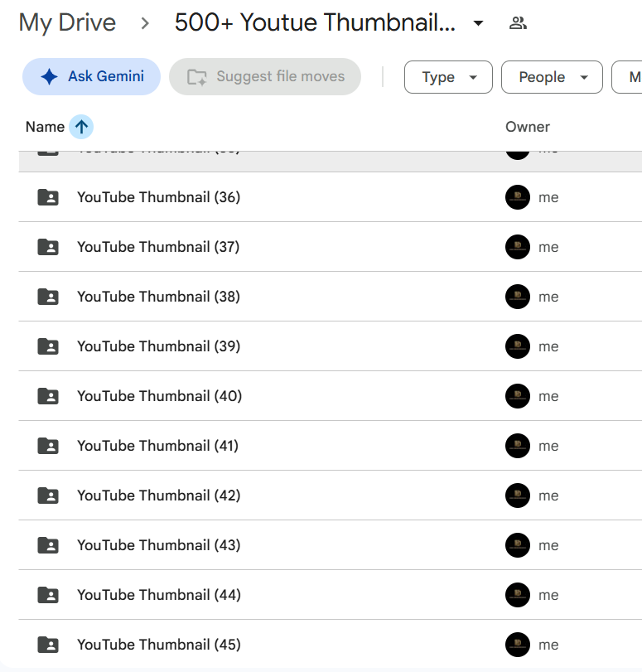
Task: Select the YouTube Thumbnail (43) folder name
Action: point(158,545)
